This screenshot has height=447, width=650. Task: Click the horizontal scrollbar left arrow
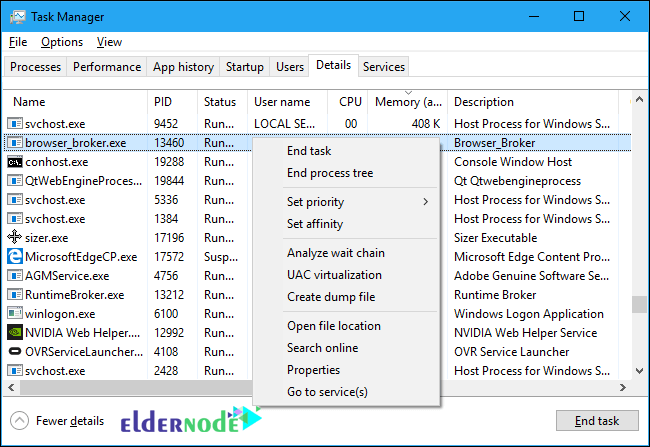(x=11, y=388)
